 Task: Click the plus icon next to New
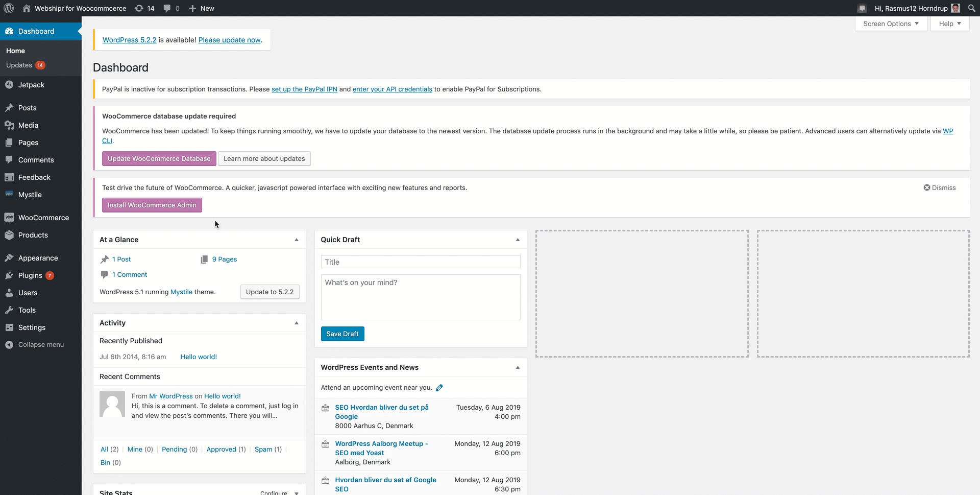click(192, 8)
